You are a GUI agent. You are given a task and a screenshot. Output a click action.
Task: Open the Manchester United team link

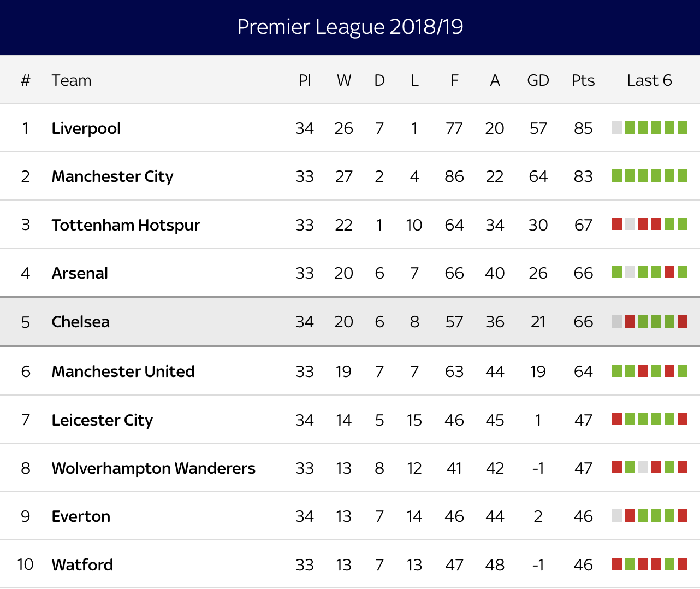coord(123,372)
